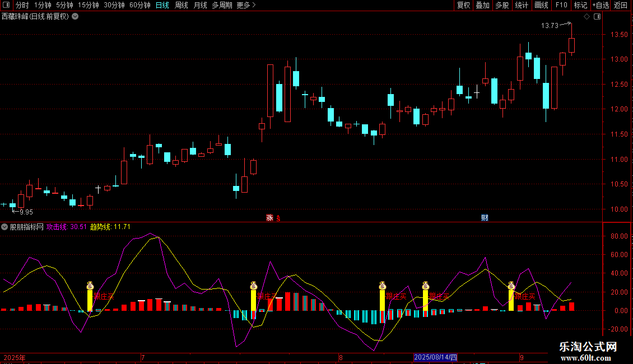Open F10 company information
This screenshot has height=364, width=633.
pos(561,5)
